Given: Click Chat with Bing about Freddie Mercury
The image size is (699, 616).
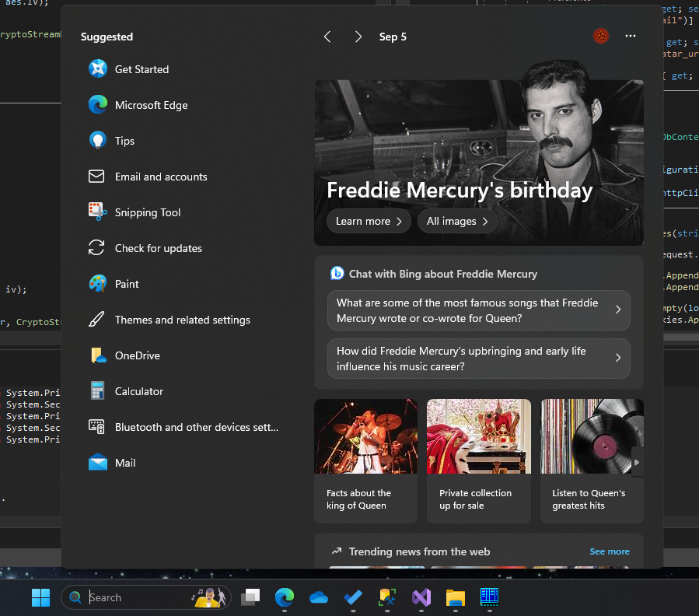Looking at the screenshot, I should pos(442,274).
